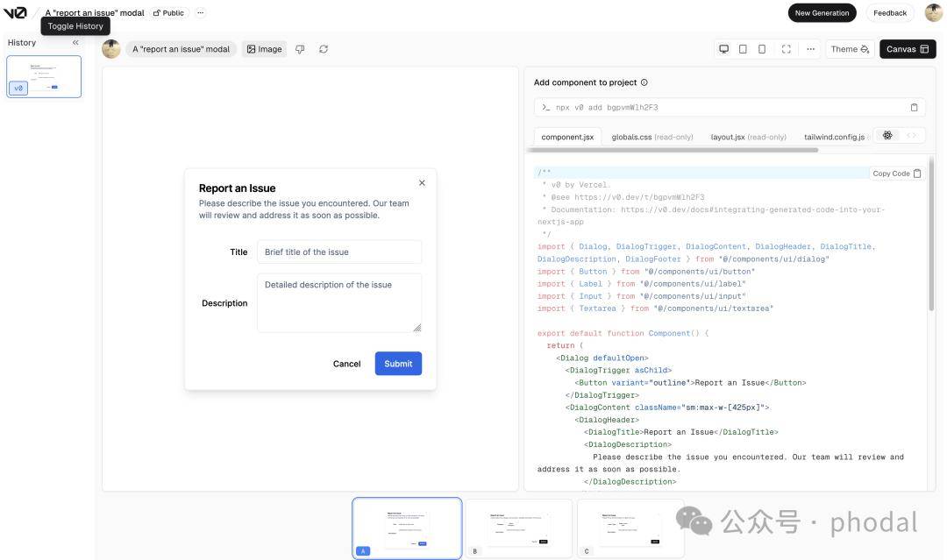Click the regenerate refresh icon
This screenshot has height=560, width=947.
click(x=324, y=49)
